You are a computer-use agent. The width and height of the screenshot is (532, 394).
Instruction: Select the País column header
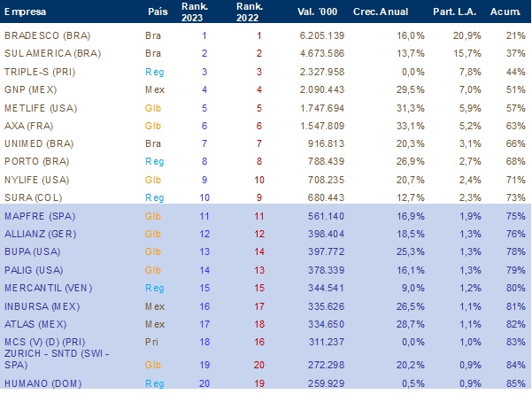[x=156, y=14]
